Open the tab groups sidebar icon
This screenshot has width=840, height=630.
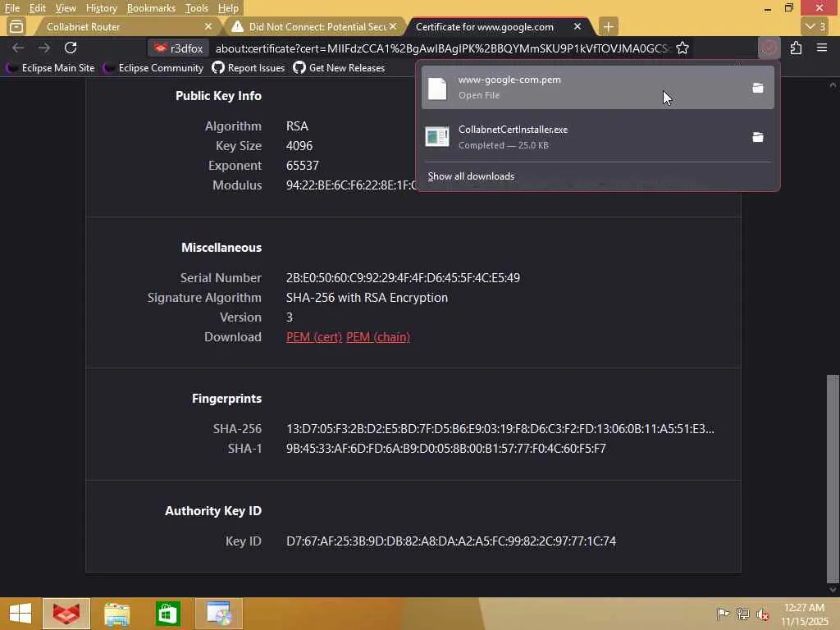click(16, 26)
